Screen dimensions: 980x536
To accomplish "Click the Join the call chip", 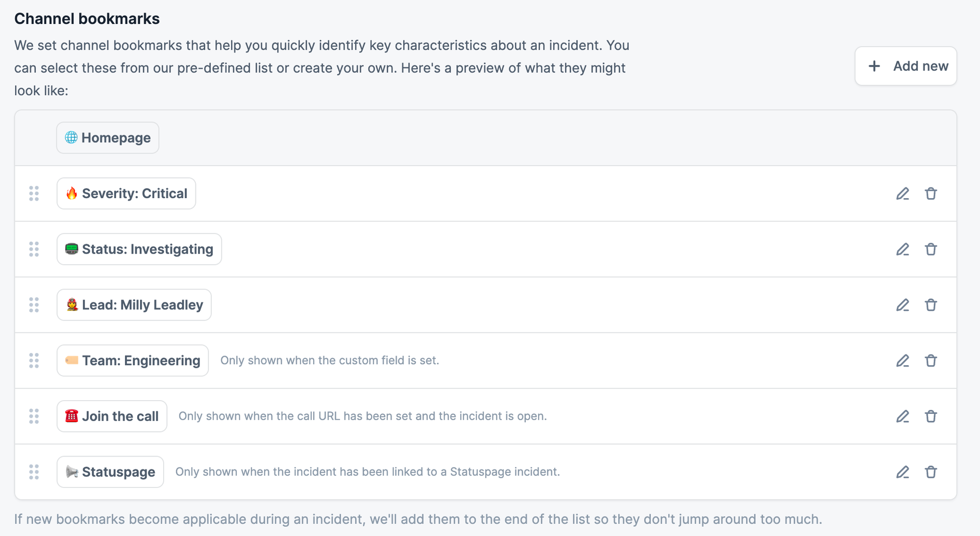I will click(x=112, y=416).
